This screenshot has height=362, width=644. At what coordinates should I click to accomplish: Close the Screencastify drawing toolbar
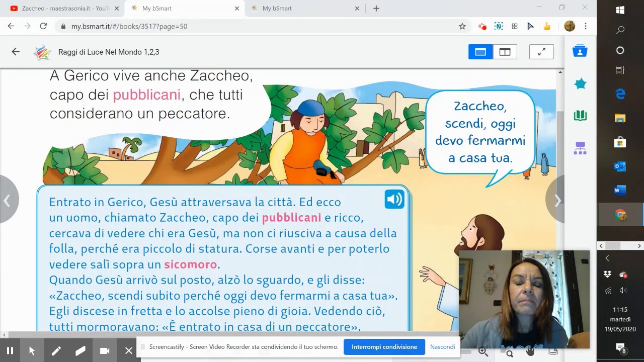[x=129, y=350]
